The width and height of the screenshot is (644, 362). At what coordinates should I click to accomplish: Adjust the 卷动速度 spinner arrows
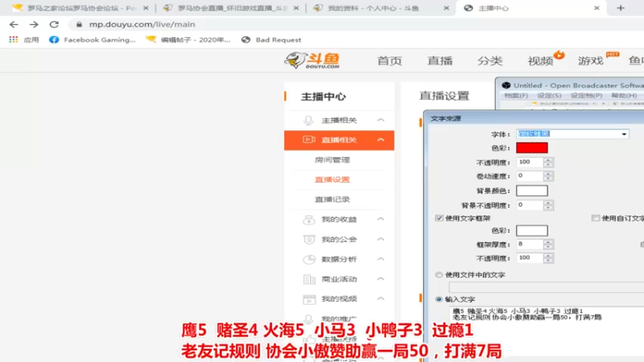tap(548, 176)
